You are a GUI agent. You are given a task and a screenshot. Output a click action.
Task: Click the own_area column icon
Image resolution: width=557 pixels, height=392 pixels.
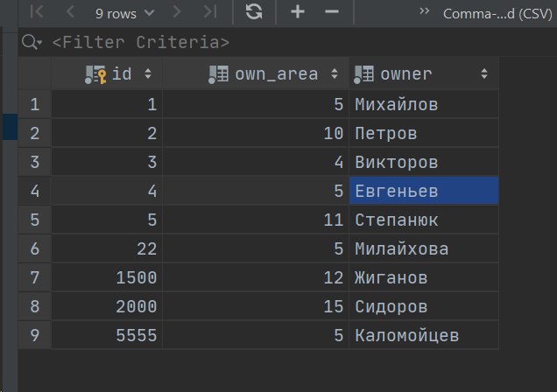[x=218, y=74]
